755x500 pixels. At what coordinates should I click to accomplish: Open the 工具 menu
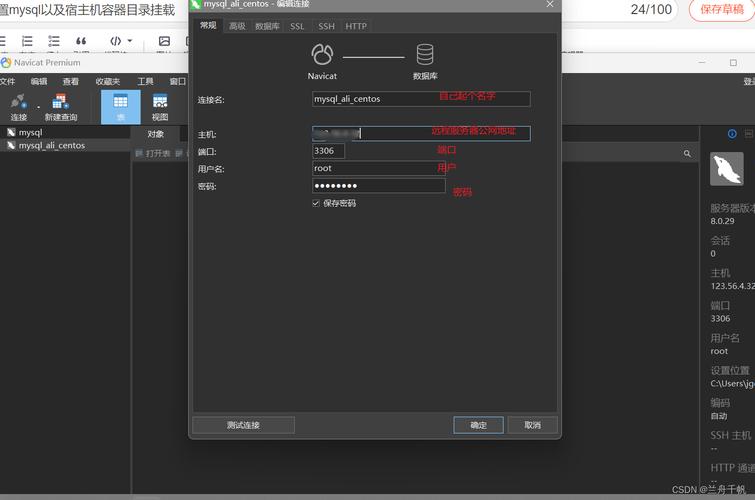145,81
